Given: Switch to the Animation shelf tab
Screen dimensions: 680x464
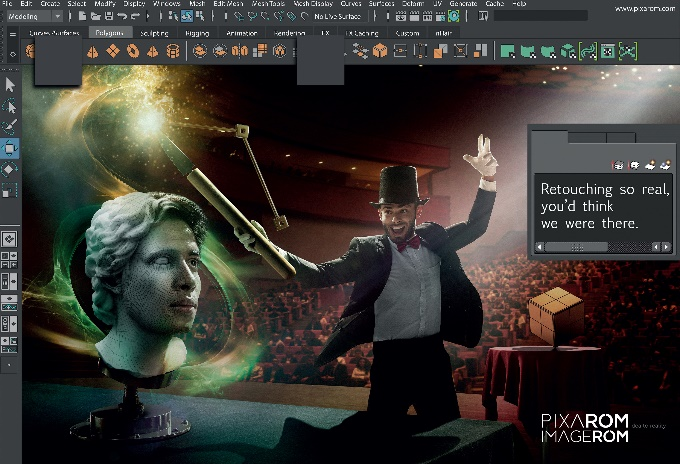Looking at the screenshot, I should click(x=242, y=33).
